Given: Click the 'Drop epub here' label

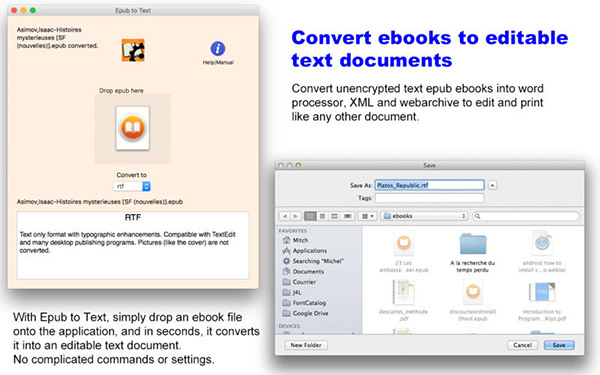Looking at the screenshot, I should tap(121, 91).
